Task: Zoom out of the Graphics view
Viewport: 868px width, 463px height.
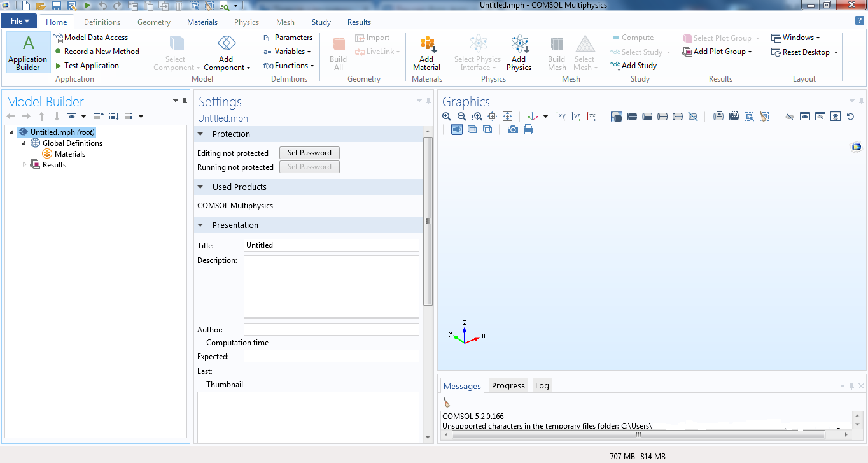Action: coord(462,117)
